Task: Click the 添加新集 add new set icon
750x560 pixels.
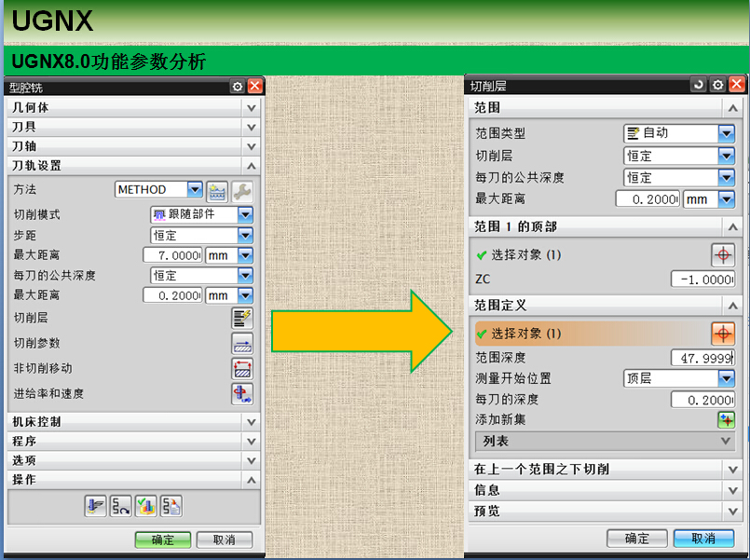Action: (727, 420)
